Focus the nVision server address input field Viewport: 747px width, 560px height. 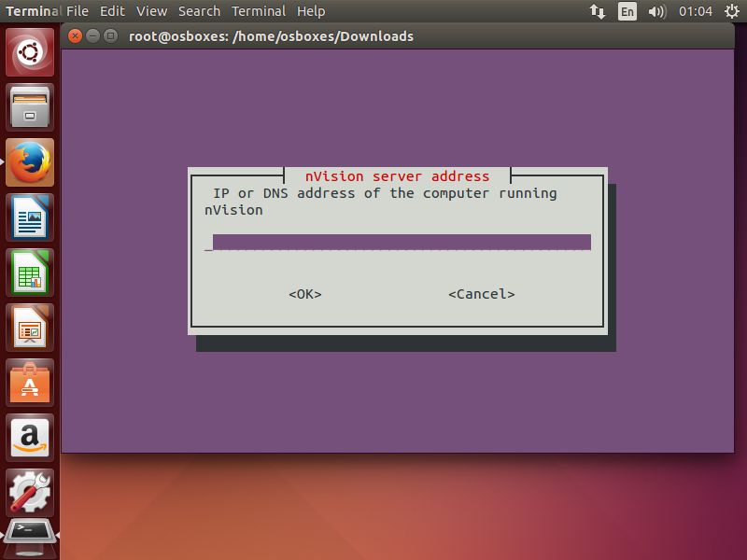coord(398,242)
